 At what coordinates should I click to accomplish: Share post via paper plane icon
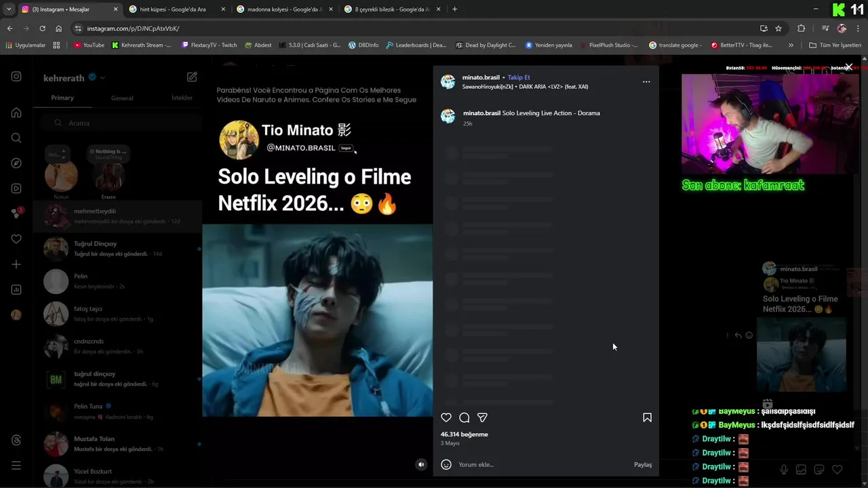[x=482, y=418]
